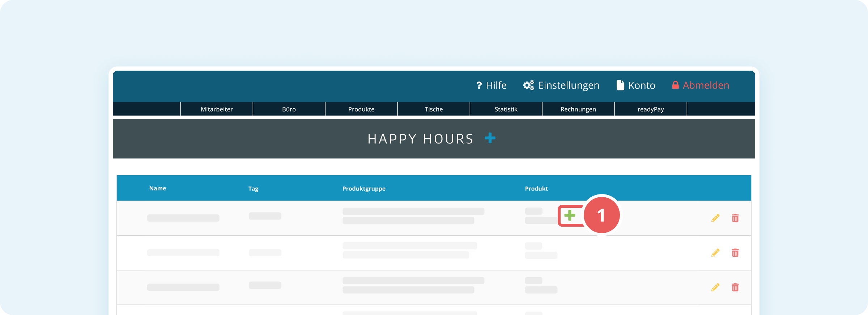Open Einstellungen in the header
Screen dimensions: 868x315
(x=569, y=85)
